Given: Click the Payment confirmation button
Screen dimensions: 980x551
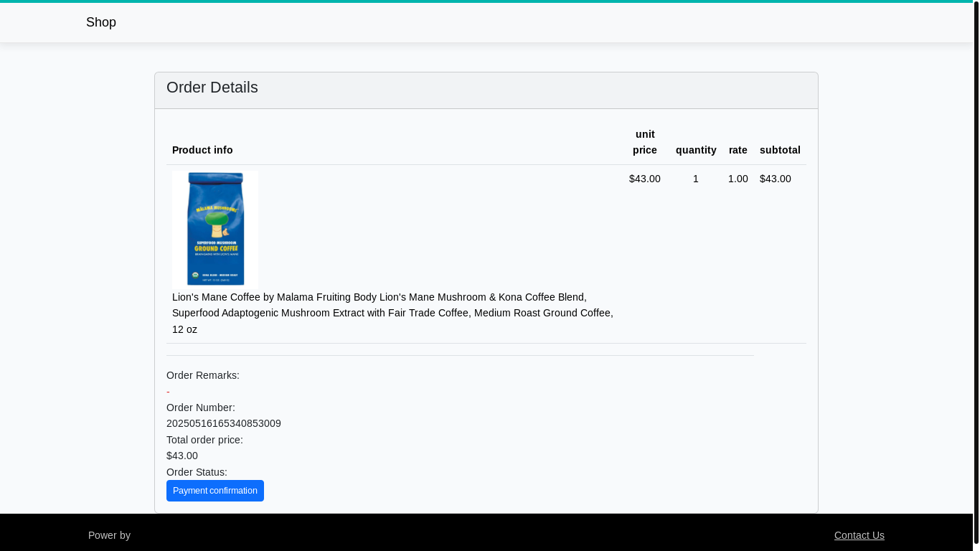Looking at the screenshot, I should coord(215,491).
